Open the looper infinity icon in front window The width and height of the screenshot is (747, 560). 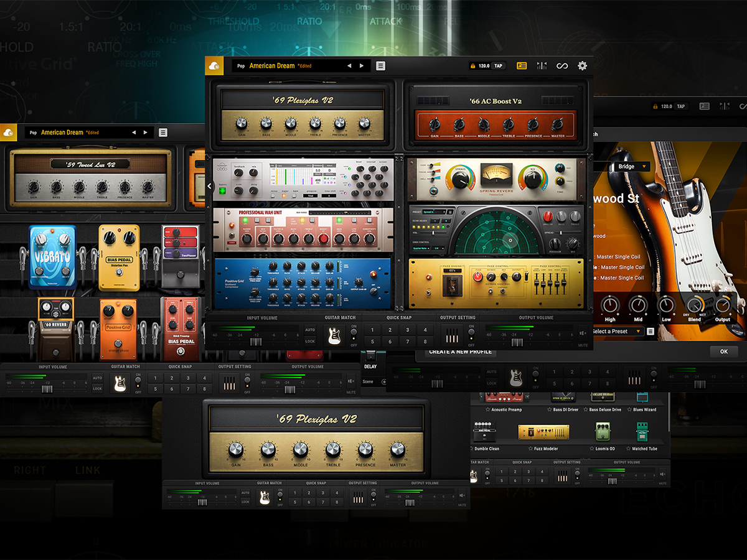tap(562, 66)
